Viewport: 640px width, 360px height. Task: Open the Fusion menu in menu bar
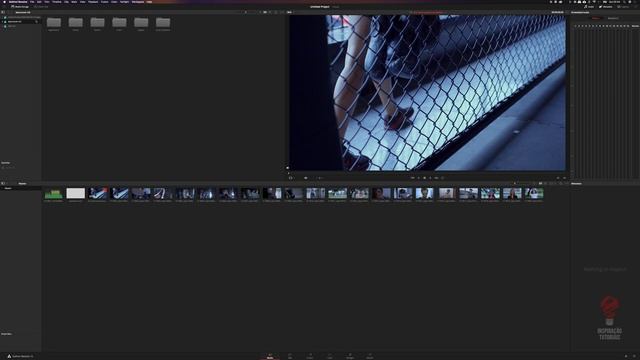(104, 2)
